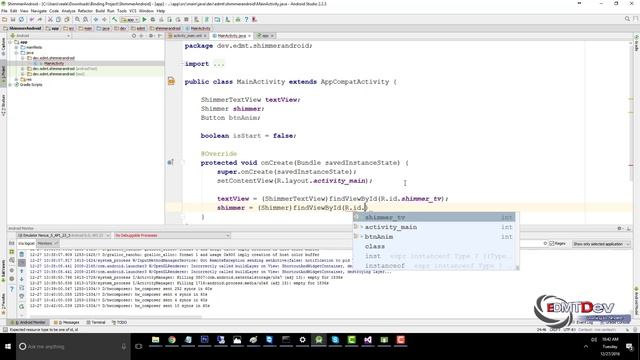Click the search everywhere magnifier top right
Screen dimensions: 640x360
(627, 19)
